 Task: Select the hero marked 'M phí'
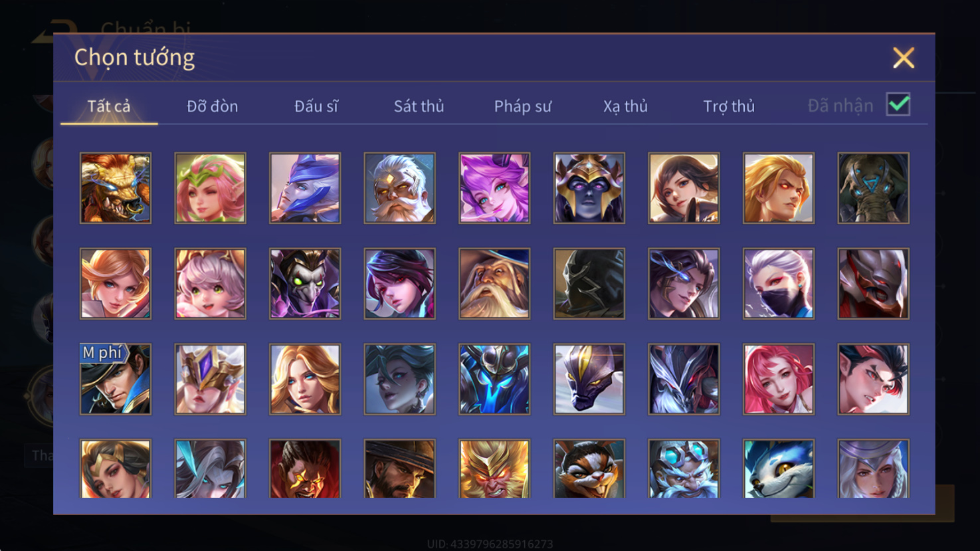(x=116, y=380)
